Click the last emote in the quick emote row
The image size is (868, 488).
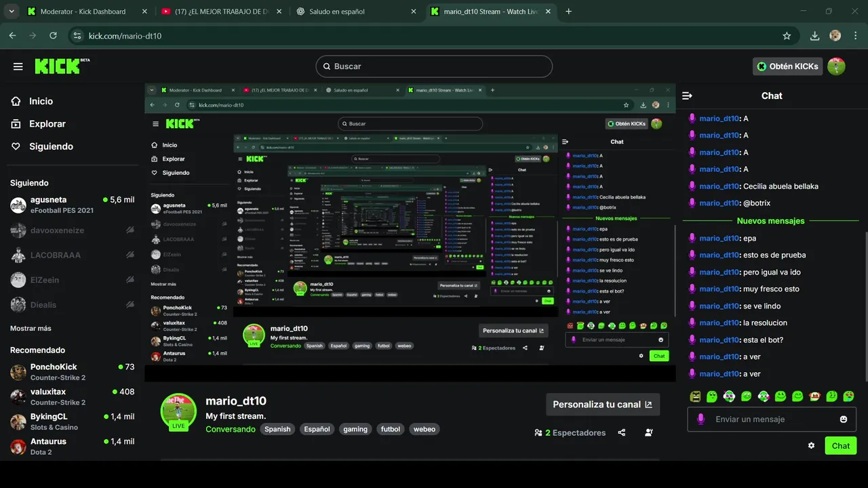[x=848, y=396]
